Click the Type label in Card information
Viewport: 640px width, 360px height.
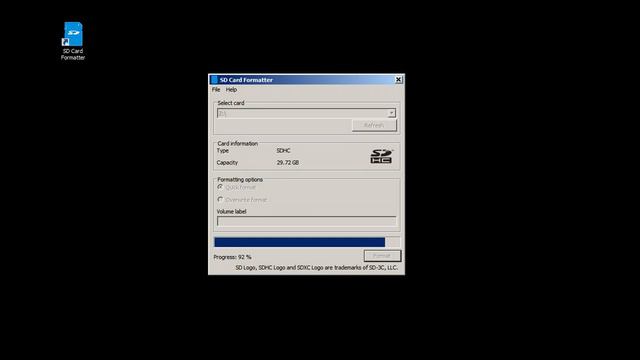click(x=222, y=151)
